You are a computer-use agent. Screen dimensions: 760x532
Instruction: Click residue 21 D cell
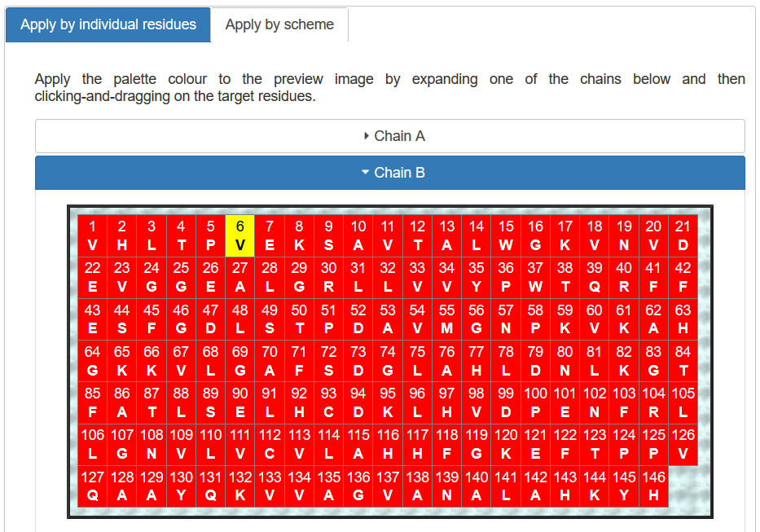tap(683, 235)
